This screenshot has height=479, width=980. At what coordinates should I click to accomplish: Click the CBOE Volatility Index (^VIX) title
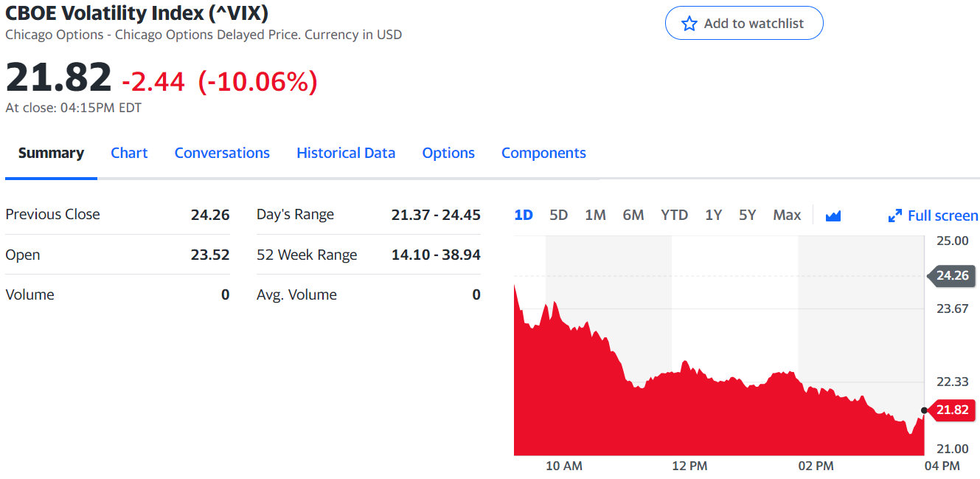tap(137, 13)
